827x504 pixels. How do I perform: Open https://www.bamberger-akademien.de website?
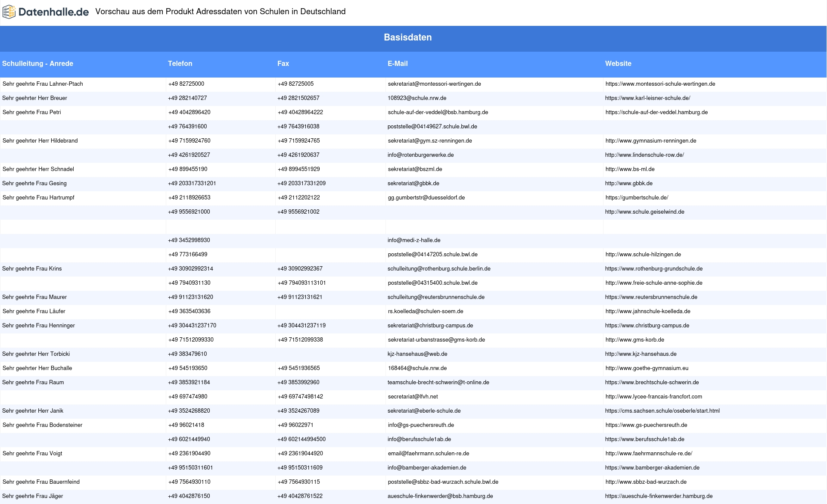652,468
